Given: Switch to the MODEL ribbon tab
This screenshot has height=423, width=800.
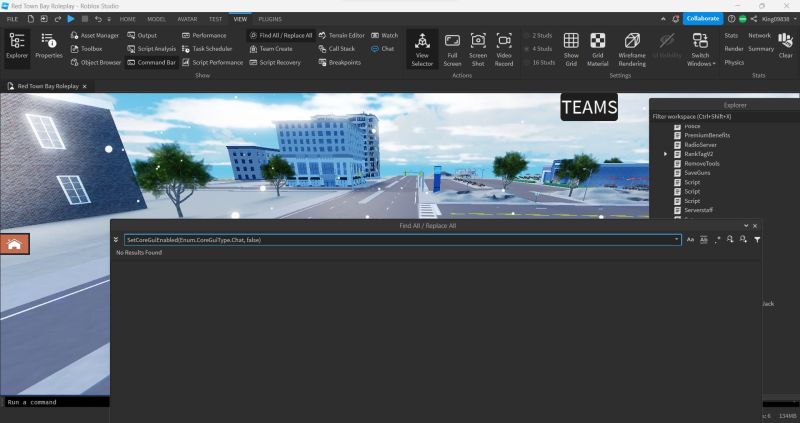Looking at the screenshot, I should coord(156,19).
